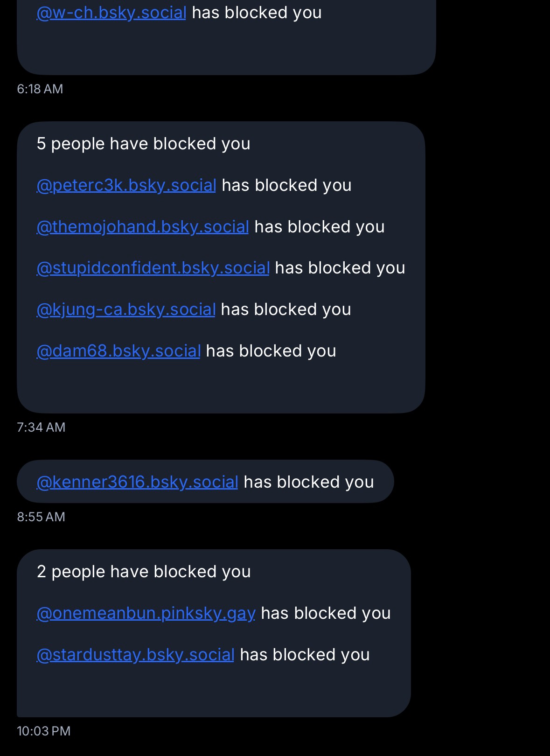The width and height of the screenshot is (550, 756).
Task: Click the @kjung-ca.bsky.social handle
Action: [125, 309]
